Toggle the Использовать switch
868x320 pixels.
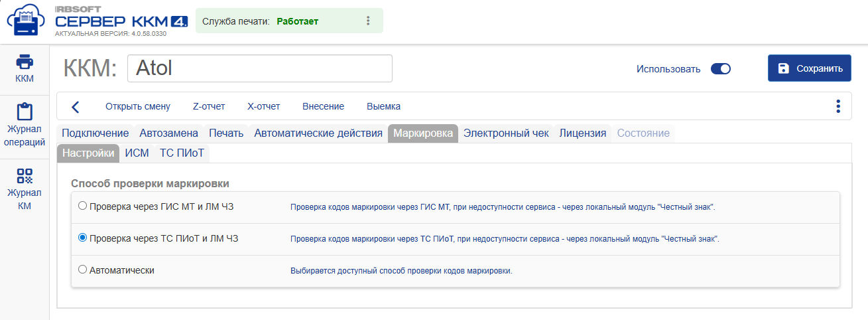[720, 68]
